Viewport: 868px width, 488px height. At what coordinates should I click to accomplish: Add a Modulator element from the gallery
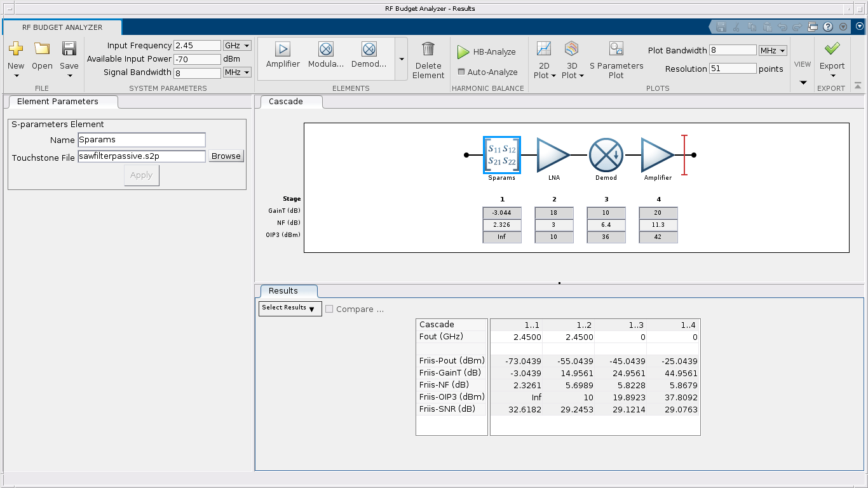tap(326, 50)
